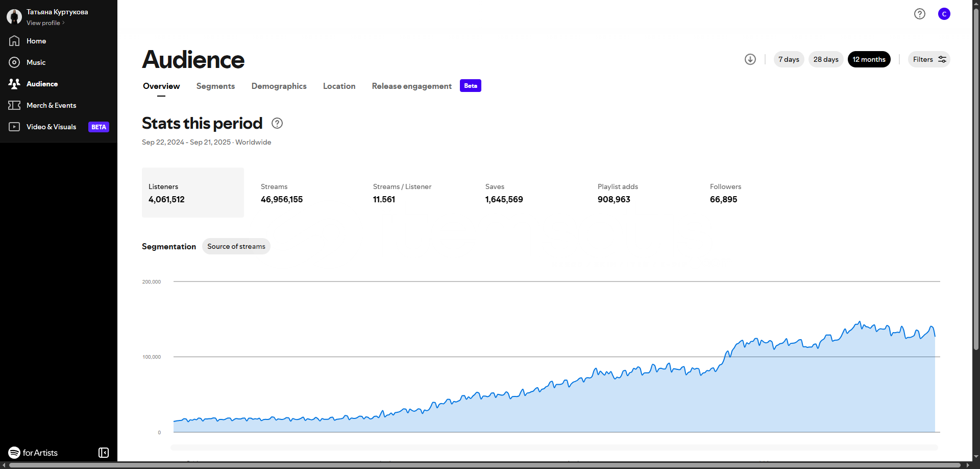
Task: Collapse the sidebar panel
Action: pos(104,453)
